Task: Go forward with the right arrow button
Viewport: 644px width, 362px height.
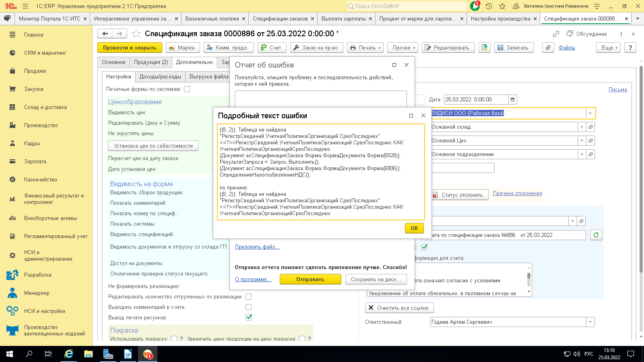Action: pyautogui.click(x=120, y=33)
